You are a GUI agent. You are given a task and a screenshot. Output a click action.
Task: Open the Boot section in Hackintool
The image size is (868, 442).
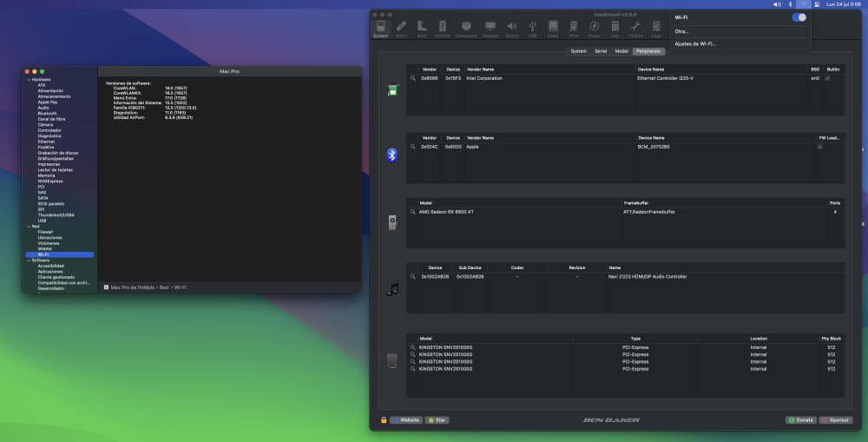pos(422,30)
